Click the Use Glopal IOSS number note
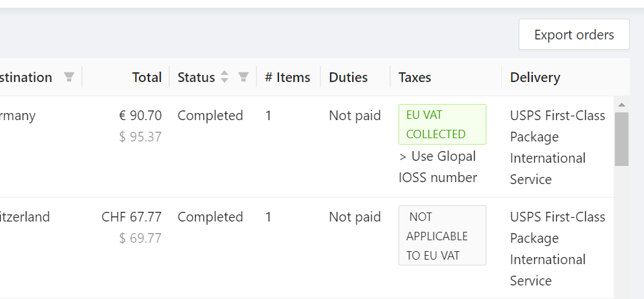 pyautogui.click(x=438, y=167)
